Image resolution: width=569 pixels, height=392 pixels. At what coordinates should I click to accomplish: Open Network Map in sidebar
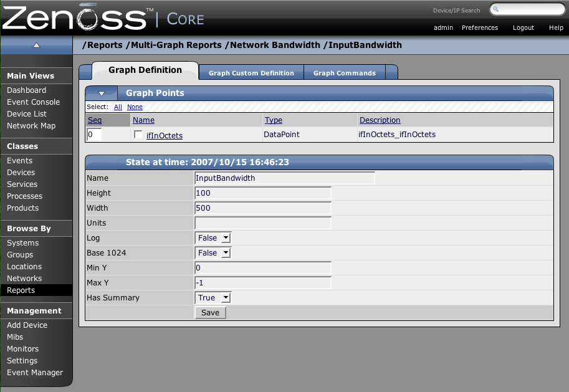tap(31, 126)
